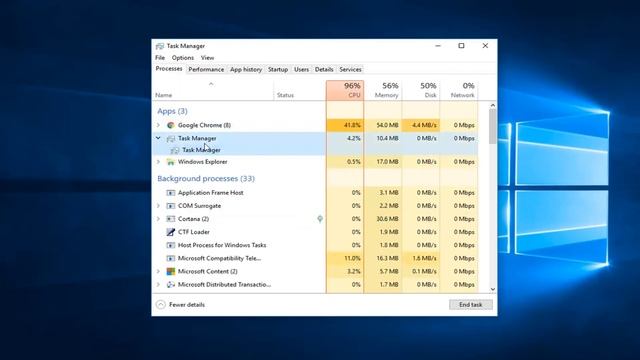Click the Fewer details arrow icon
Screen dimensions: 640x360
[x=161, y=304]
